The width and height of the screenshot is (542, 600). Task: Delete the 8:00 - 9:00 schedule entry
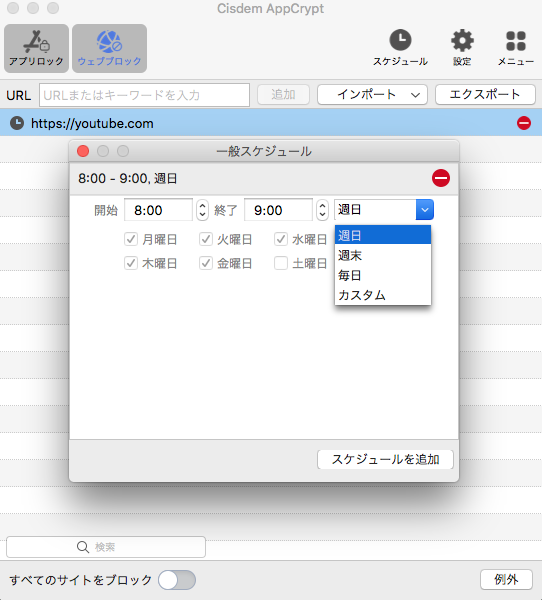(441, 178)
